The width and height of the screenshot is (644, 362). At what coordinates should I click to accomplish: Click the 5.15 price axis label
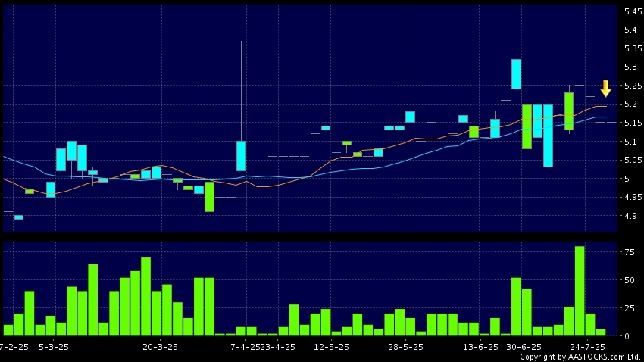(633, 123)
